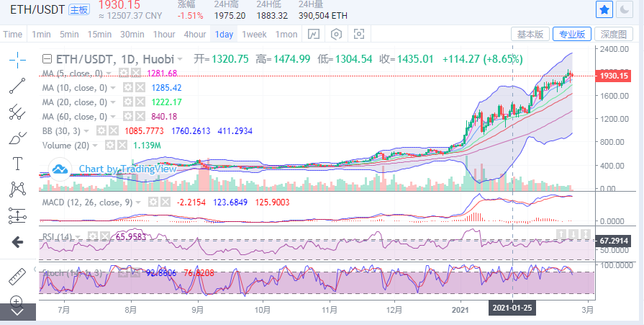The image size is (644, 325).
Task: Expand MA (60, close, 0) dropdown arrow
Action: tap(114, 117)
